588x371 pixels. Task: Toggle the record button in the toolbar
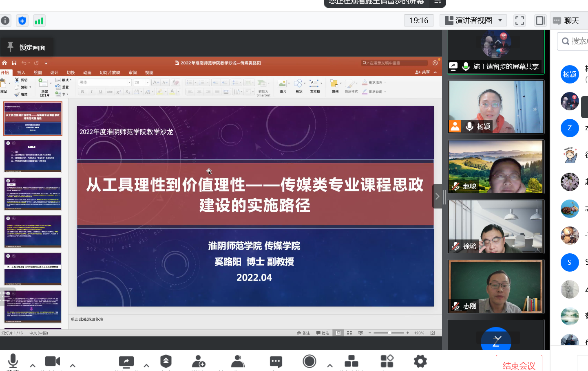(309, 361)
